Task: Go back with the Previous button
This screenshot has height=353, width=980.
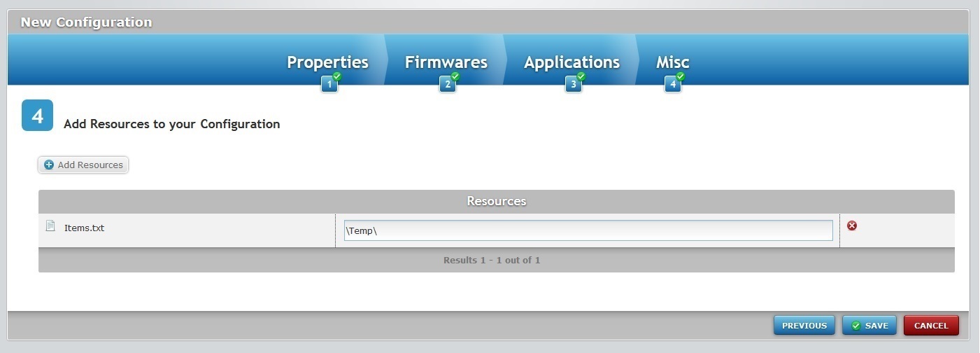Action: [x=804, y=325]
